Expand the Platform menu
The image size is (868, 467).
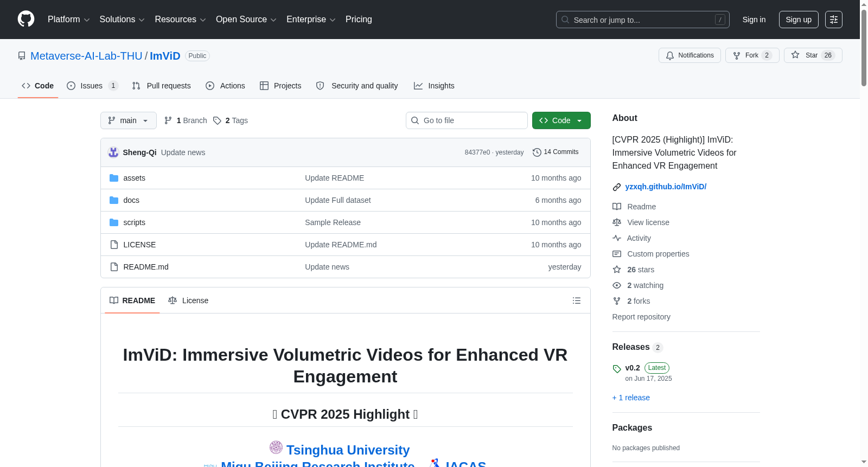click(x=69, y=20)
